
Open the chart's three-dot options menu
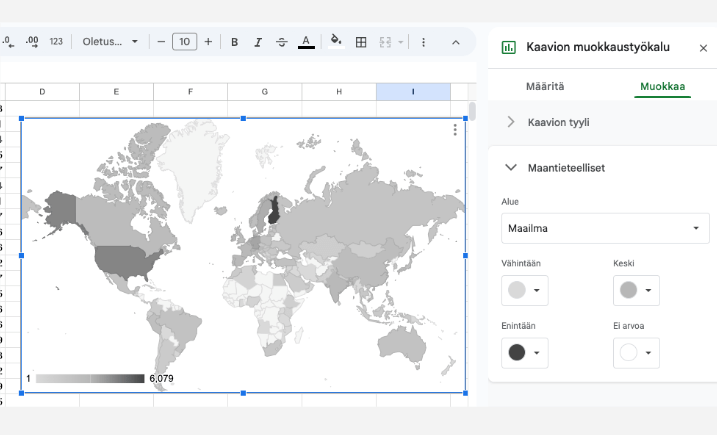click(455, 130)
